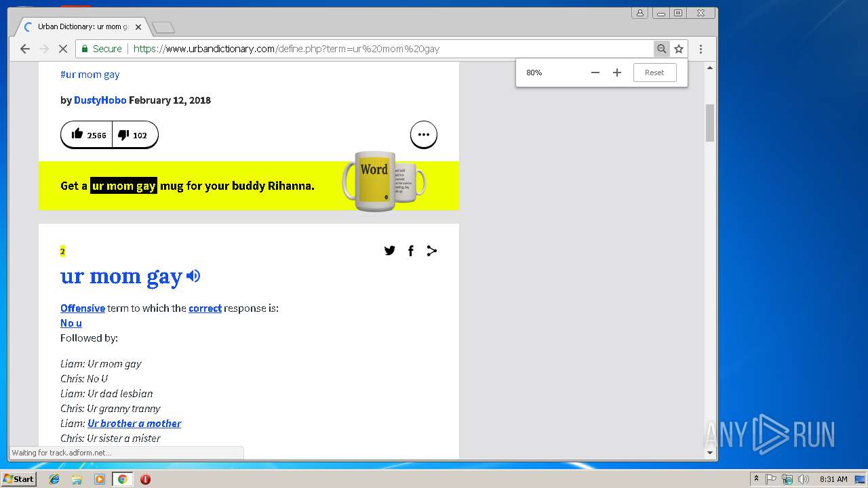Open Windows Explorer folder in taskbar

[x=77, y=479]
